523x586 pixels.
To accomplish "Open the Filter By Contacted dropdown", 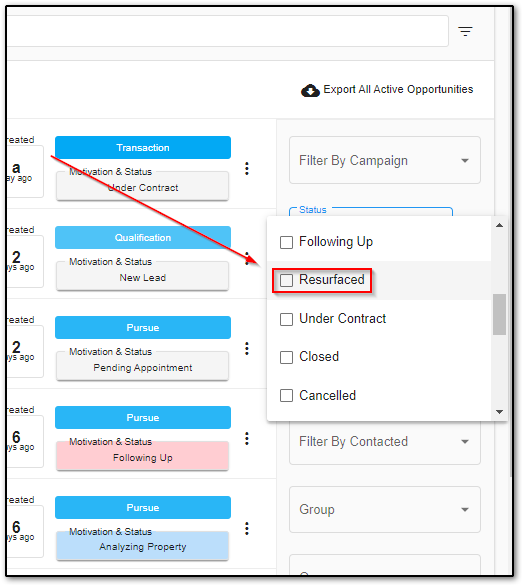I will click(385, 442).
